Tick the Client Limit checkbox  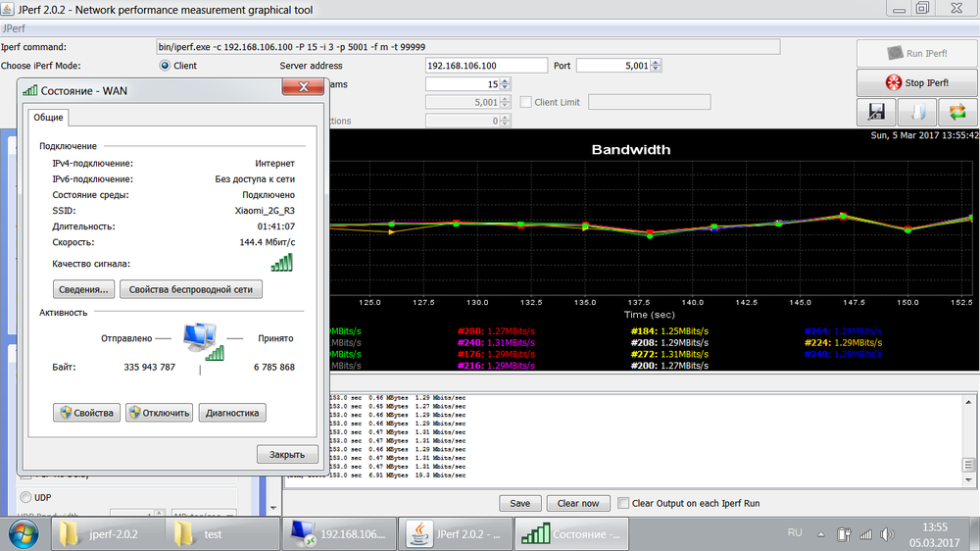526,102
